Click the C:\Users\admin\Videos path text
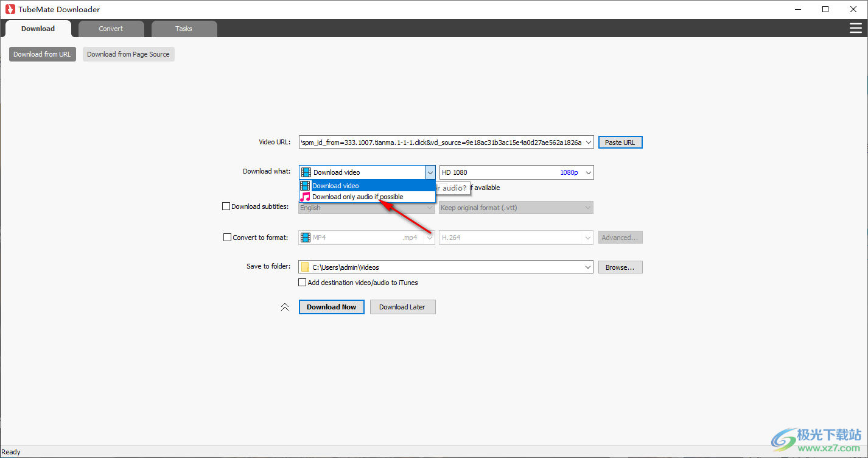 click(346, 267)
